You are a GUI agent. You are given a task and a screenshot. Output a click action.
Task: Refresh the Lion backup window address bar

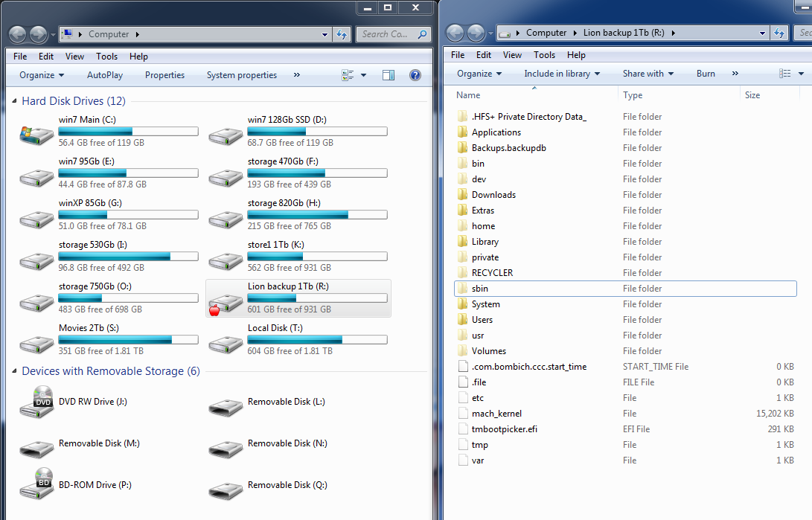click(779, 33)
